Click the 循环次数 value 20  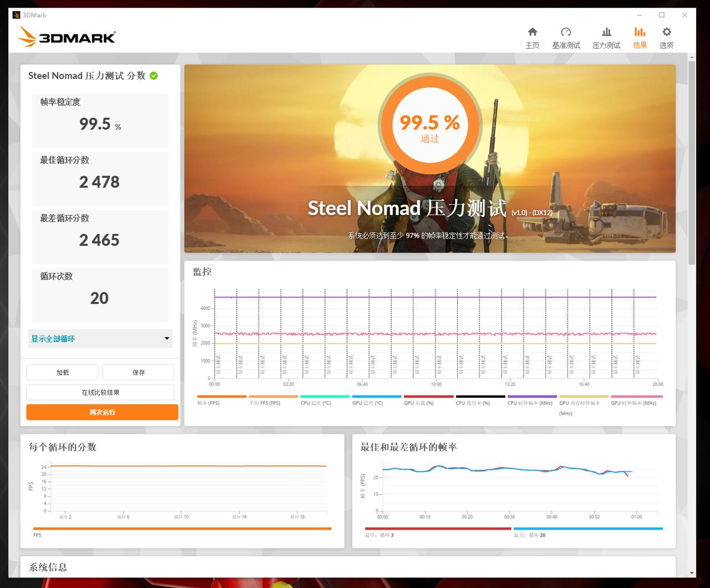click(99, 298)
